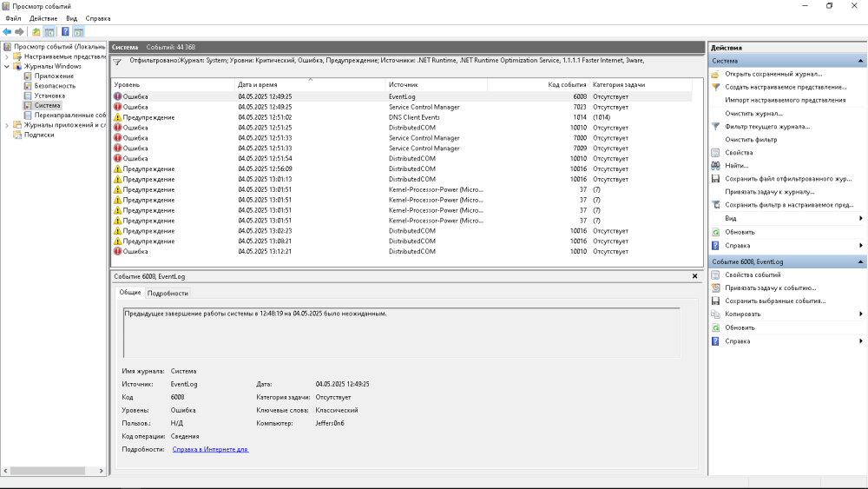Select the Подписки tree item
The height and width of the screenshot is (489, 868).
coord(39,135)
